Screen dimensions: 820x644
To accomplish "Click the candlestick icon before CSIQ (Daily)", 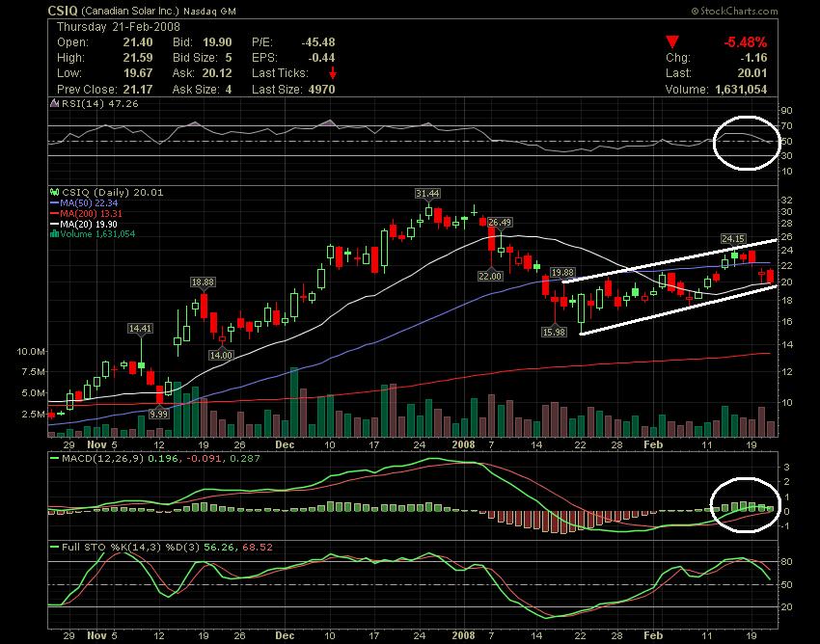I will click(x=54, y=193).
